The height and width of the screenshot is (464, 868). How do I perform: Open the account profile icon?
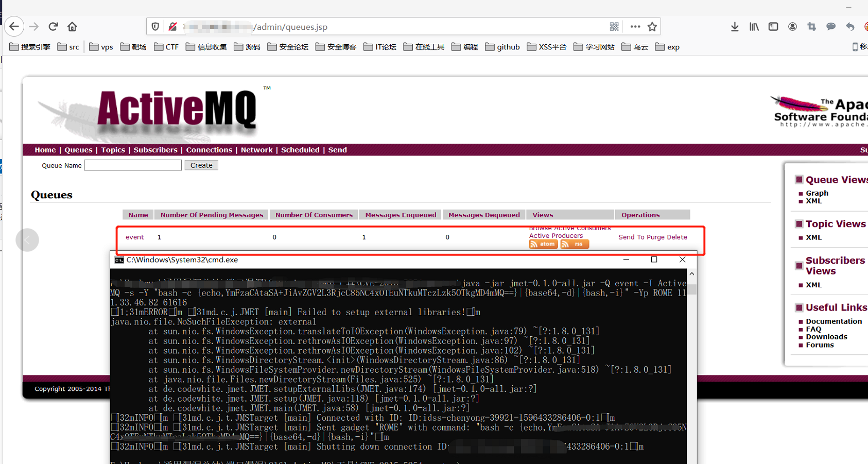[792, 27]
